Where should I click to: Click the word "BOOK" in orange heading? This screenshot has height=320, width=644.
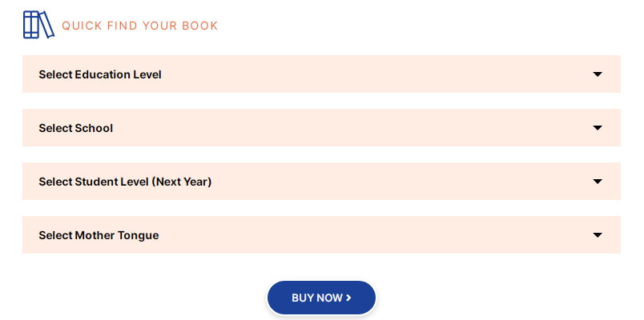point(200,26)
